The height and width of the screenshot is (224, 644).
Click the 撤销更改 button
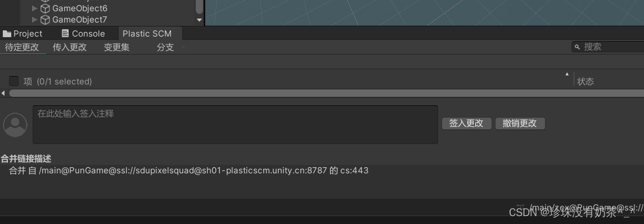(x=520, y=123)
